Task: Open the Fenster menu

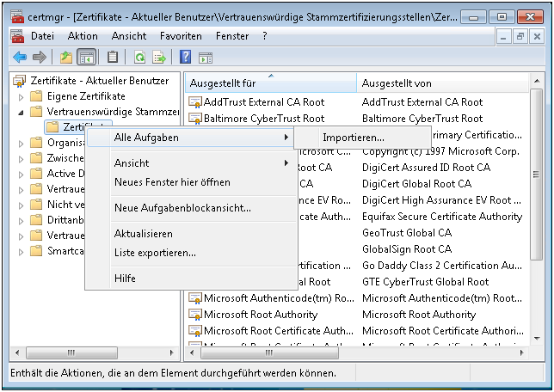Action: [232, 36]
